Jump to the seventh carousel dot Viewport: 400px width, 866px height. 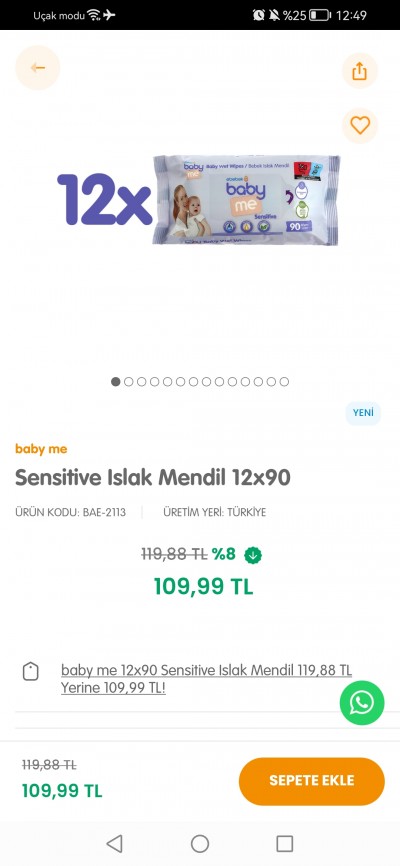(x=193, y=382)
